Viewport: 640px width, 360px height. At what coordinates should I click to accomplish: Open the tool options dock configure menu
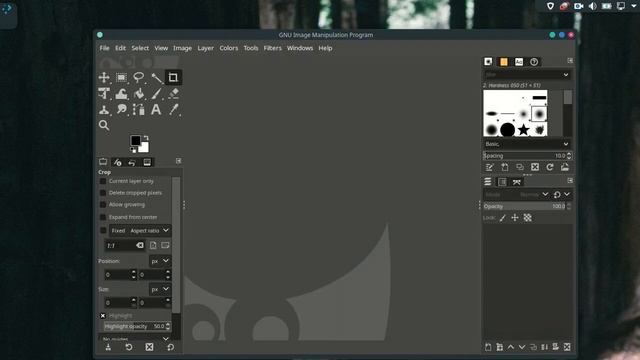178,161
